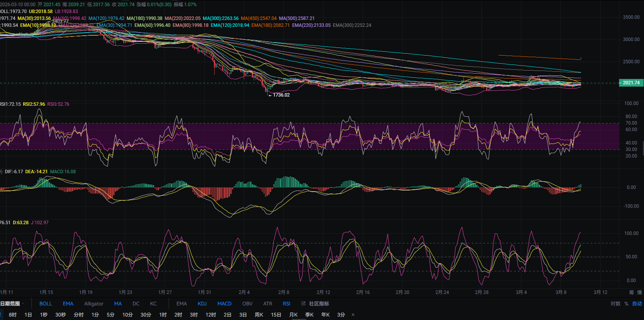
Task: Expand the 日期范围 date range dropdown
Action: pyautogui.click(x=11, y=304)
